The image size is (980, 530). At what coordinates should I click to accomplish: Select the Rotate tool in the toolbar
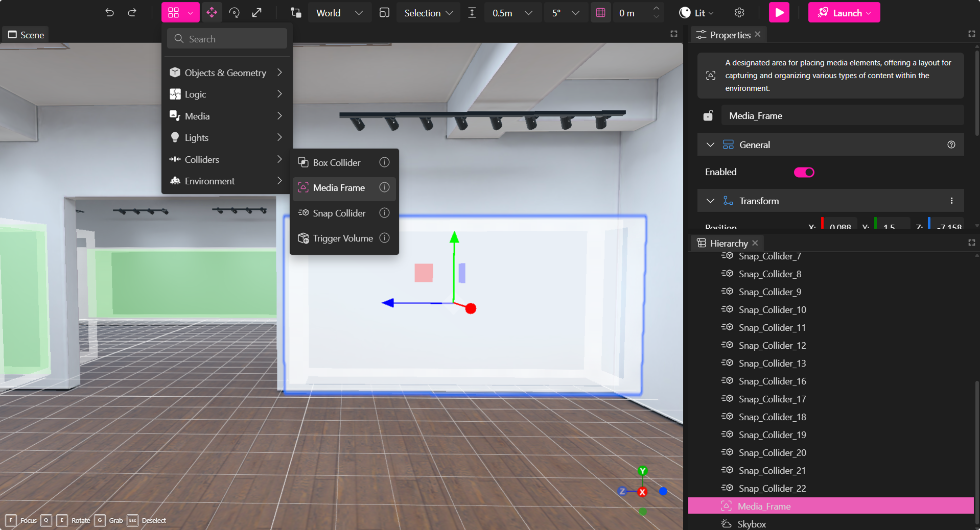235,12
